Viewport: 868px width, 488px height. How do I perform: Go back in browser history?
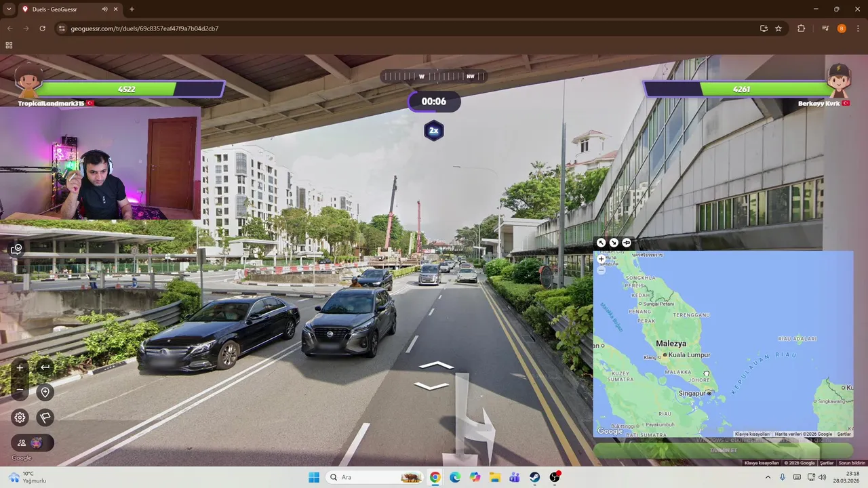(9, 28)
